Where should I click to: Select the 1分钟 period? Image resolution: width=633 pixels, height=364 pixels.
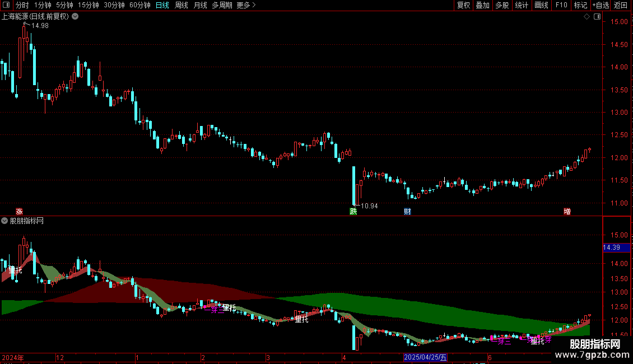[43, 5]
